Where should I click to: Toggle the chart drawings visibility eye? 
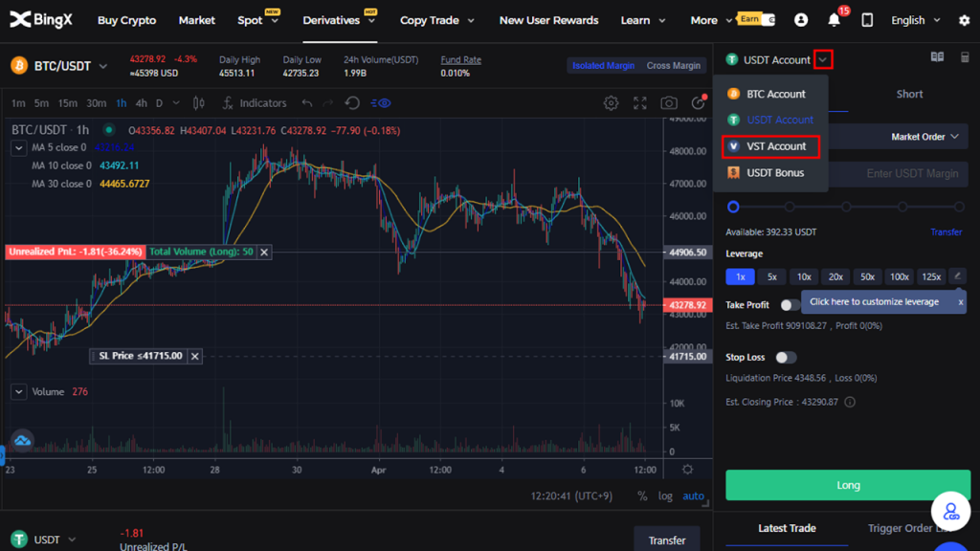381,103
